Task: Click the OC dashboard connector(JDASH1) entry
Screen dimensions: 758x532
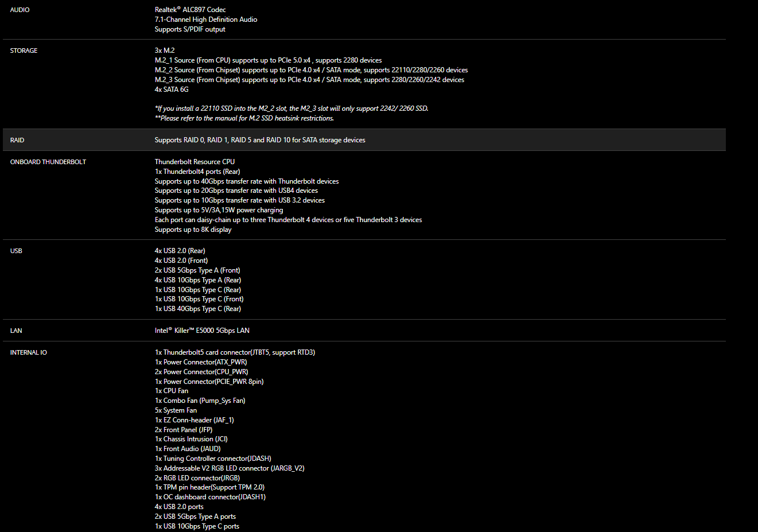Action: click(x=210, y=497)
